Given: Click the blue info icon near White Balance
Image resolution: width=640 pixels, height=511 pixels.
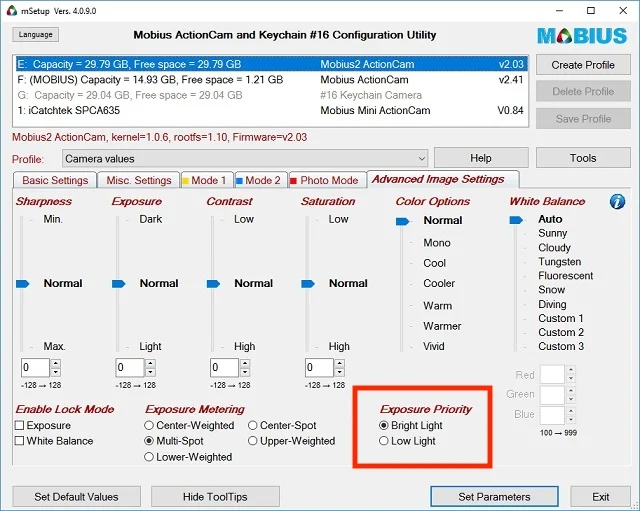Looking at the screenshot, I should click(x=617, y=201).
